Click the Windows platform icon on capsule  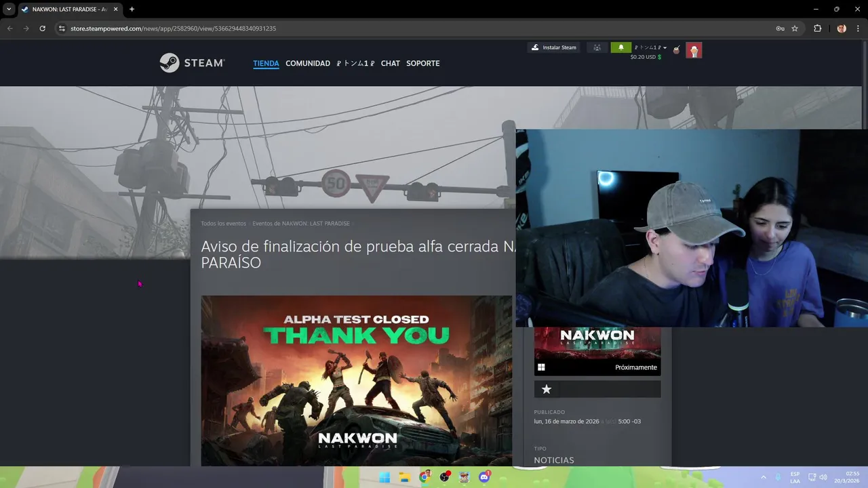[x=541, y=367]
